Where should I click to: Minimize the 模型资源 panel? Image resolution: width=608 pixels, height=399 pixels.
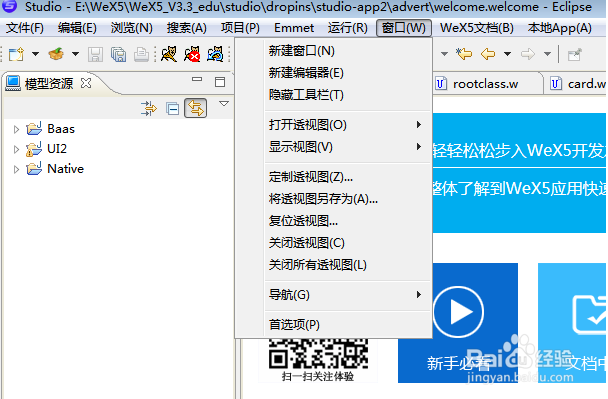197,79
